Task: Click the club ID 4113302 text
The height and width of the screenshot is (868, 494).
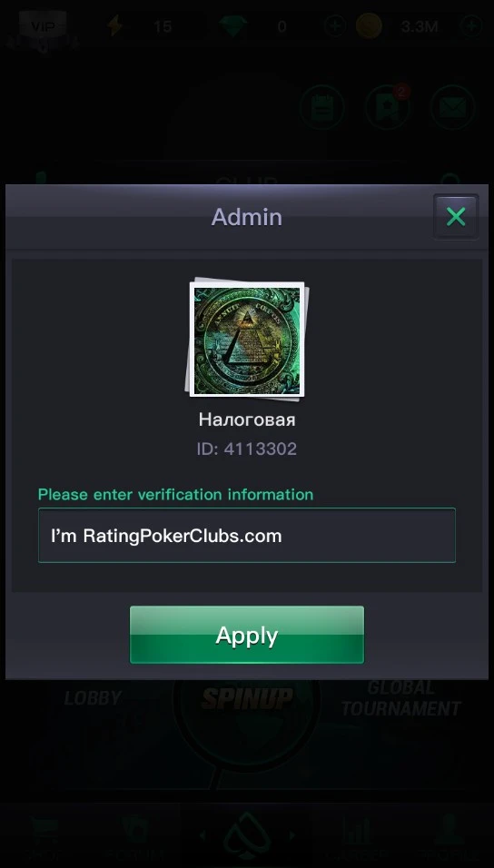Action: [247, 449]
